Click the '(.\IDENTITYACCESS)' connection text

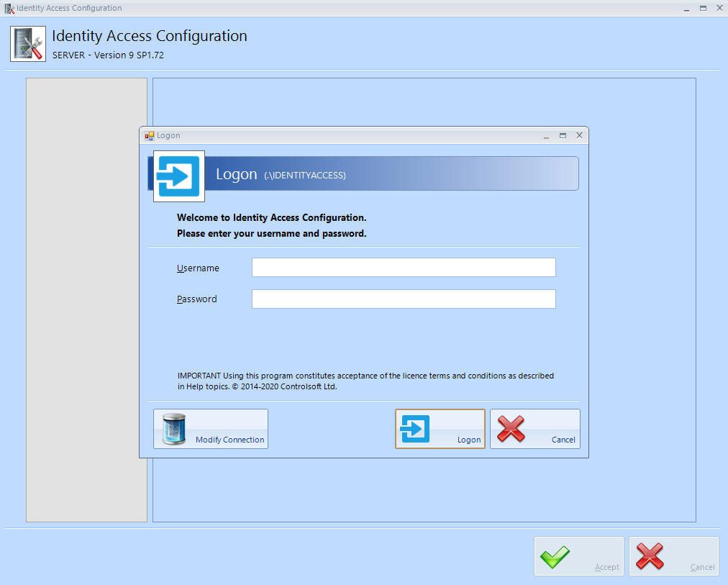click(x=305, y=176)
